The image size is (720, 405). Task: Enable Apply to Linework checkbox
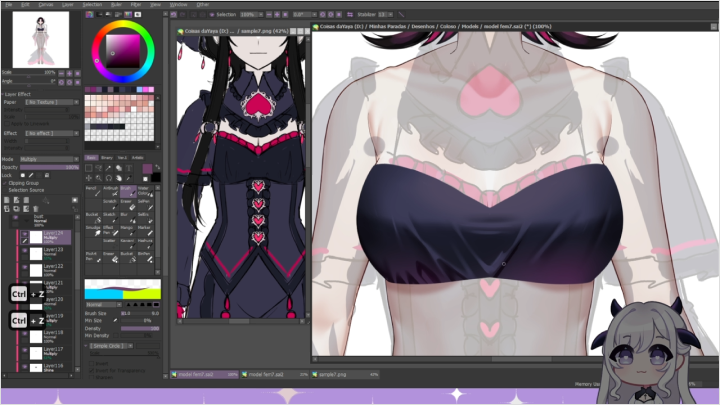[26, 124]
